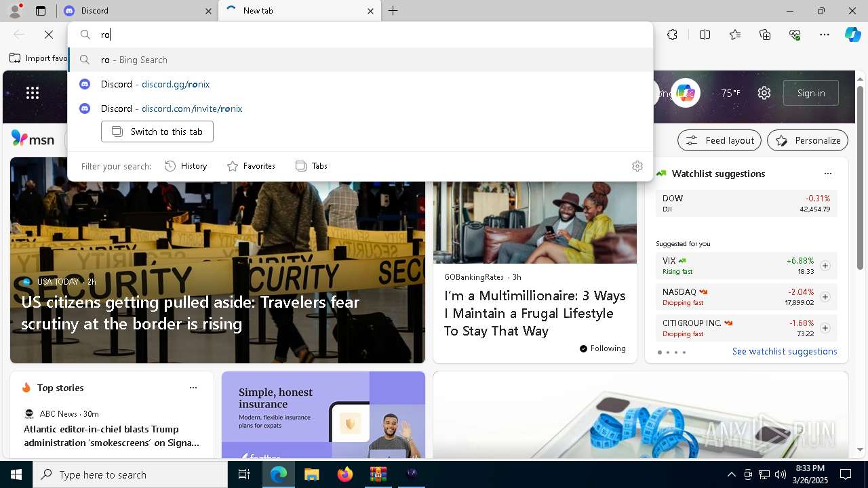Image resolution: width=868 pixels, height=488 pixels.
Task: Open Atlantic editor-in-chief ABC News story
Action: click(x=112, y=436)
